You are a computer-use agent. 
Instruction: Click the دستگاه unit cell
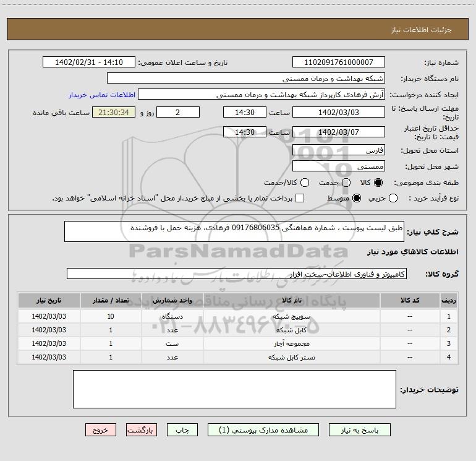[x=172, y=316]
